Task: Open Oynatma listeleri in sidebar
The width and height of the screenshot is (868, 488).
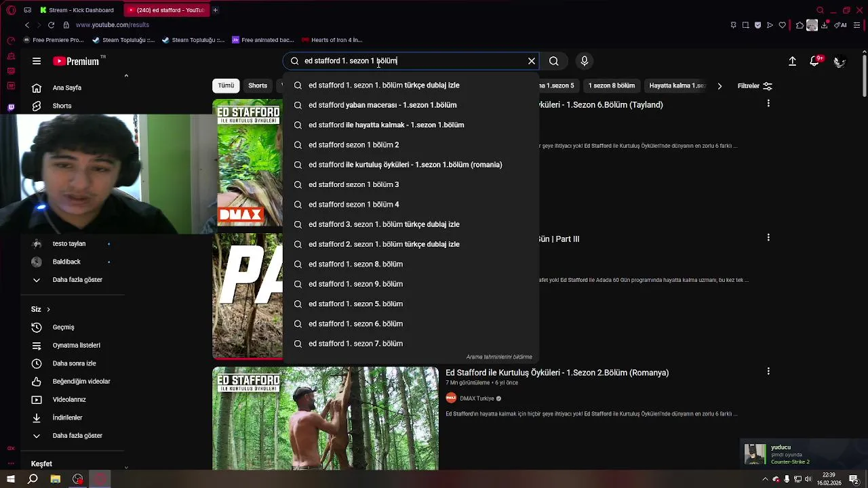Action: pos(75,345)
